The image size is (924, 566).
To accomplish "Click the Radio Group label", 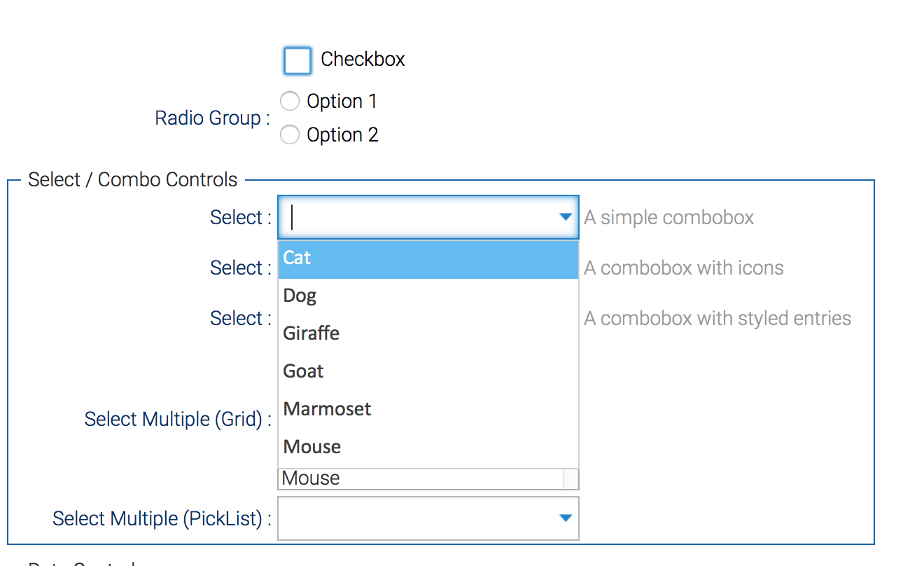I will (x=212, y=118).
